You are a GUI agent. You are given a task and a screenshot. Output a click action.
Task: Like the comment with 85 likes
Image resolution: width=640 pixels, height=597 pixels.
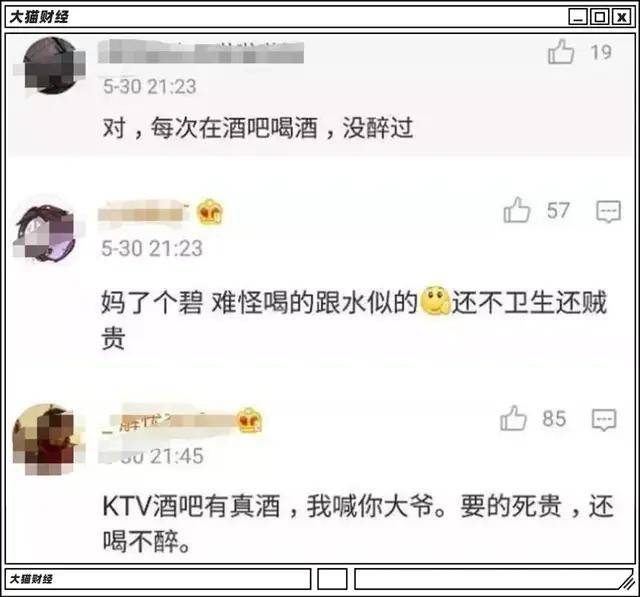pyautogui.click(x=513, y=418)
